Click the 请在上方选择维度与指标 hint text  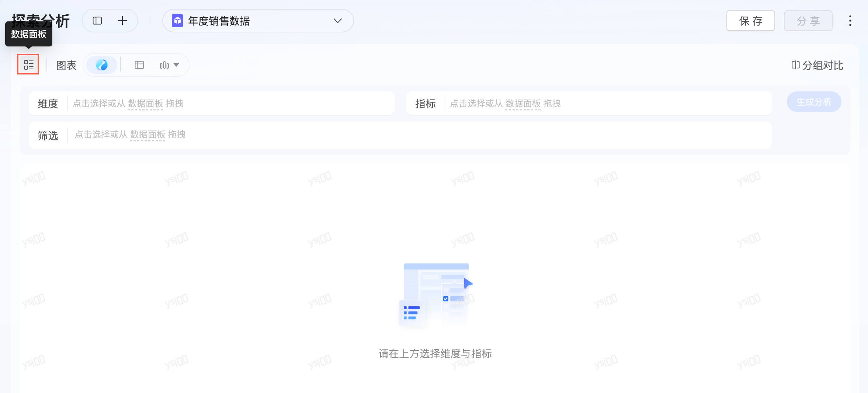coord(435,354)
